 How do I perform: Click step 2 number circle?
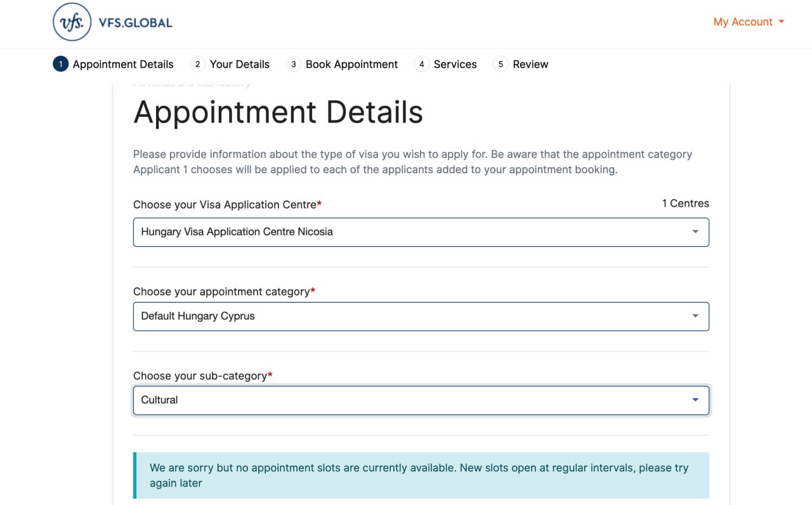[198, 64]
